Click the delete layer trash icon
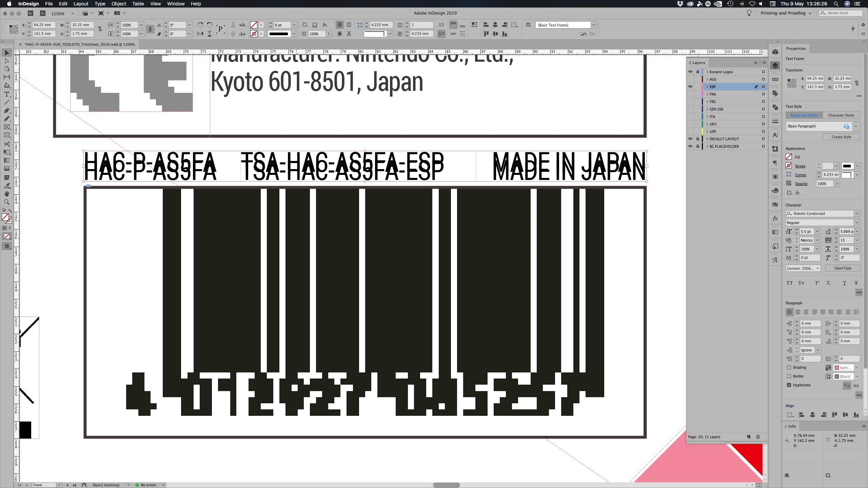Image resolution: width=868 pixels, height=488 pixels. coord(758,437)
